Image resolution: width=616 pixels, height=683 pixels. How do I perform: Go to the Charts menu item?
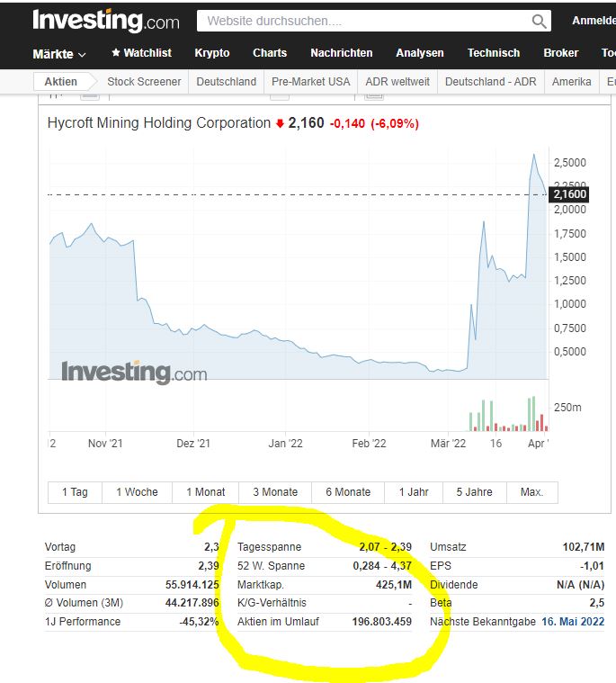click(270, 53)
